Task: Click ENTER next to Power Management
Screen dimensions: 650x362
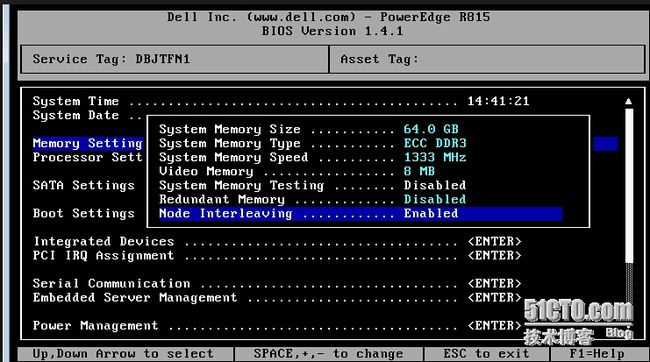Action: pyautogui.click(x=495, y=326)
